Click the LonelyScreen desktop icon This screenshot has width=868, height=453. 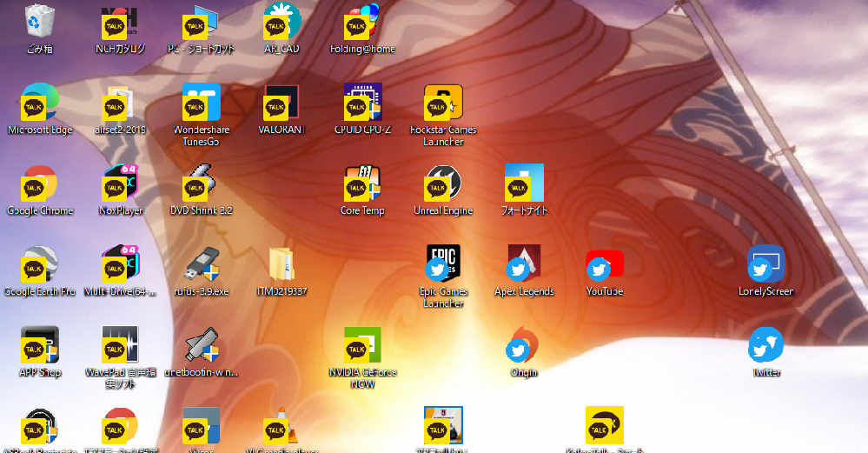tap(766, 263)
